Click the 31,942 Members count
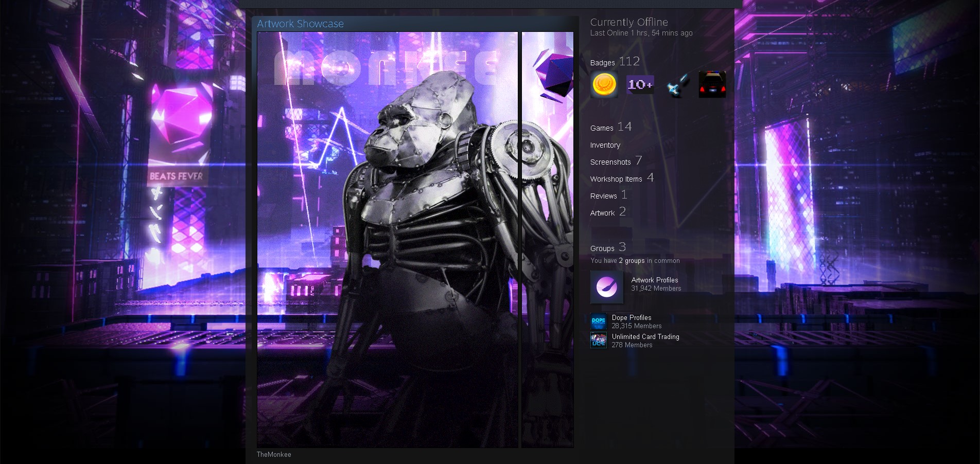The image size is (980, 464). [x=656, y=289]
